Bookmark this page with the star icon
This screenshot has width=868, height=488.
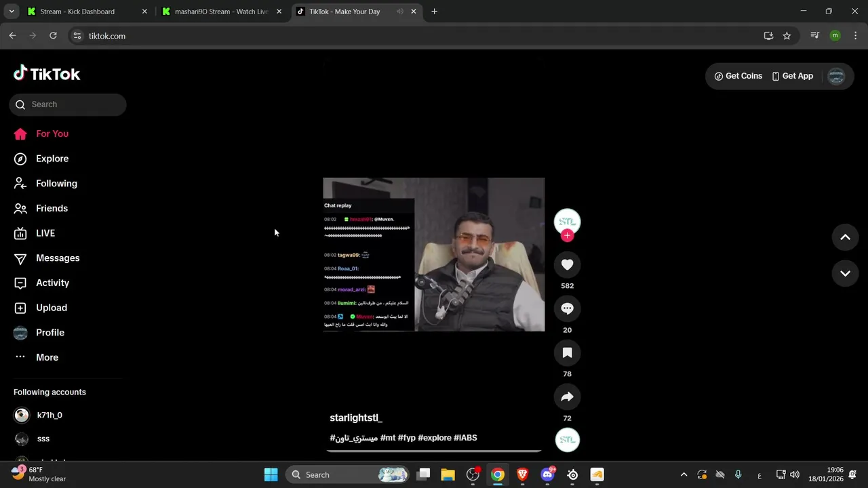click(x=787, y=36)
